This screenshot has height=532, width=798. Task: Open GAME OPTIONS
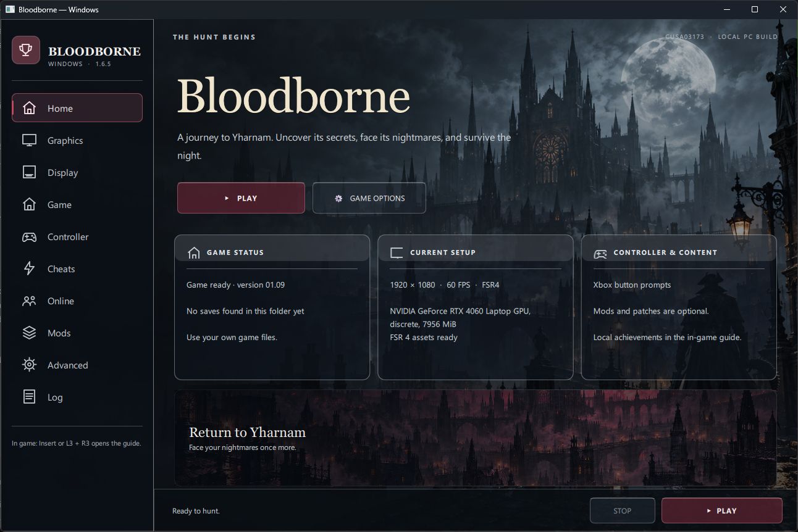369,198
